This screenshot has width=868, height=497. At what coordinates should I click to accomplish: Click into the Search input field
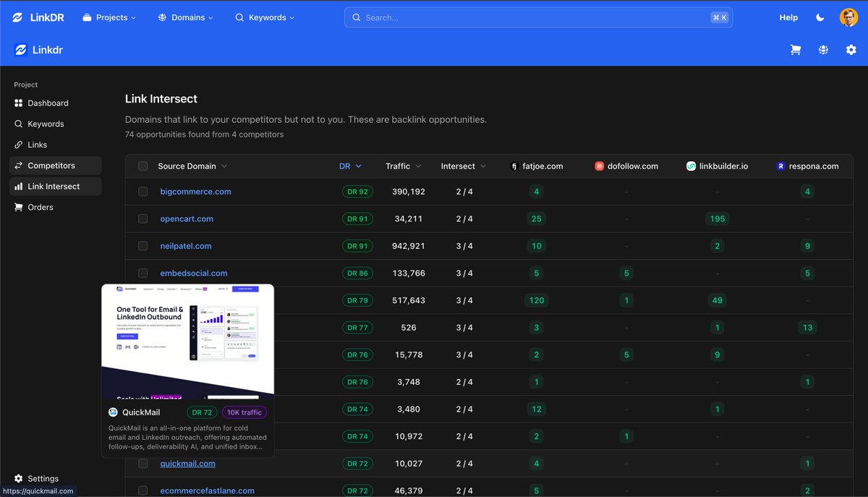point(538,17)
